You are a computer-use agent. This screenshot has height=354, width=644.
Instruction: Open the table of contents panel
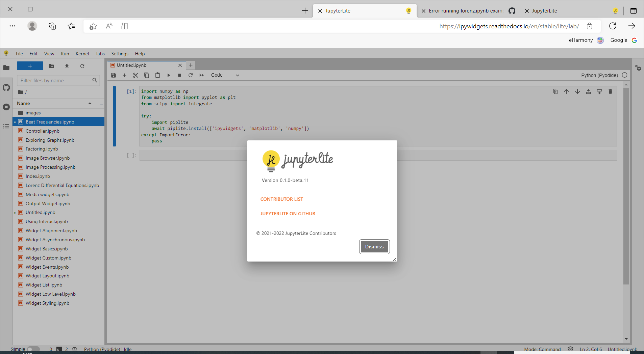pos(6,126)
